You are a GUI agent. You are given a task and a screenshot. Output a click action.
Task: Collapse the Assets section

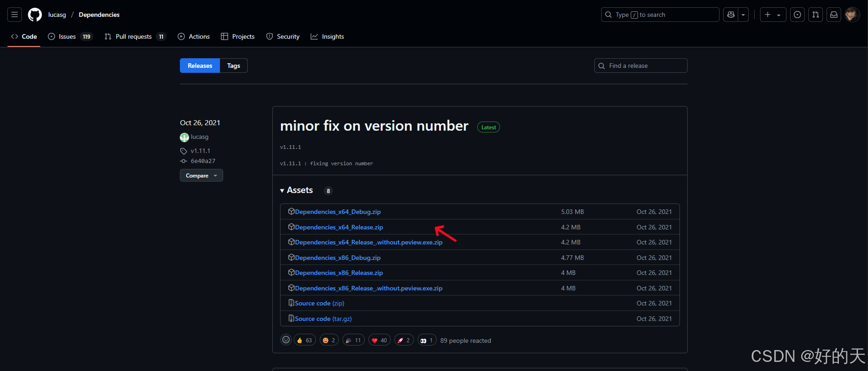pyautogui.click(x=296, y=190)
